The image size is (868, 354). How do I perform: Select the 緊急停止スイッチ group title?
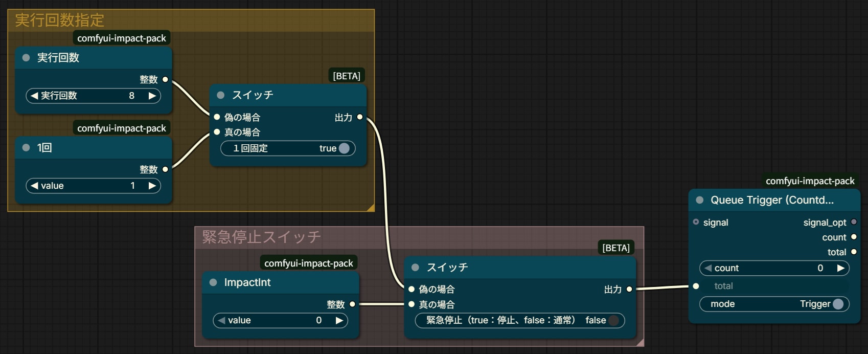pyautogui.click(x=261, y=237)
